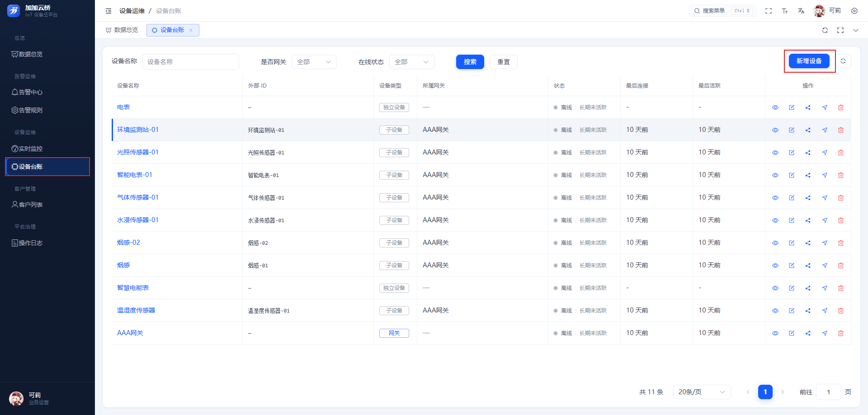Focus the 设备名称 search input
The width and height of the screenshot is (868, 415).
(x=191, y=62)
